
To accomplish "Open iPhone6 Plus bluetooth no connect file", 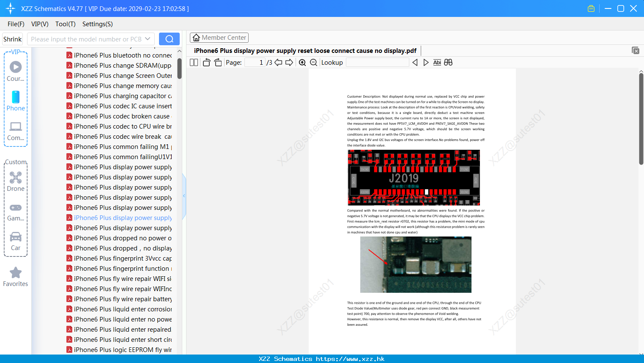I will tap(119, 55).
